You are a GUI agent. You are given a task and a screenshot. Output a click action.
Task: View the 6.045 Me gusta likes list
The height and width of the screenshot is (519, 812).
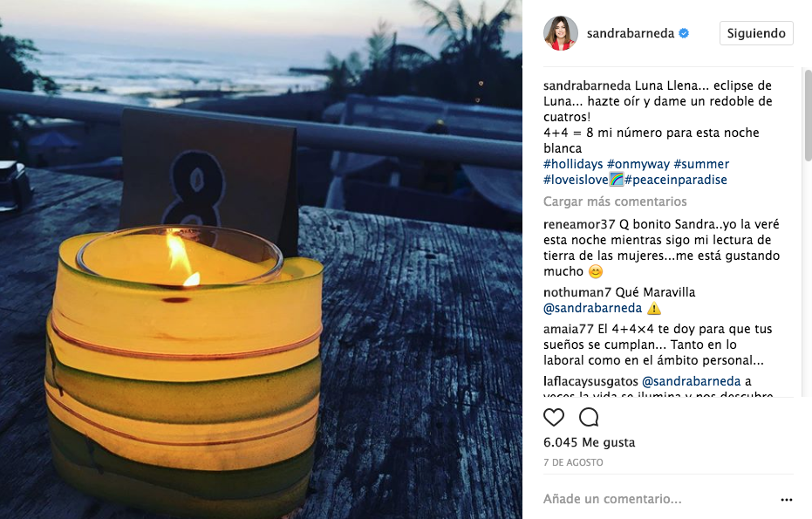click(x=589, y=442)
